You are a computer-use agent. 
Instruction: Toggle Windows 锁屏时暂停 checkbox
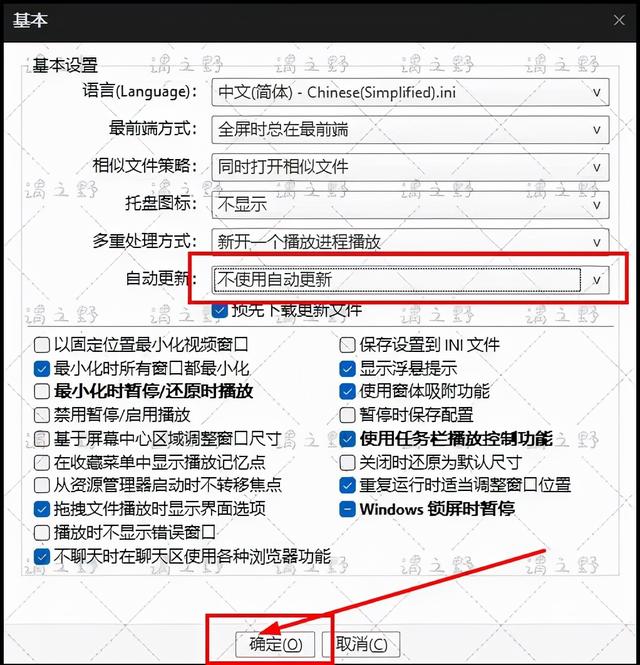[347, 509]
